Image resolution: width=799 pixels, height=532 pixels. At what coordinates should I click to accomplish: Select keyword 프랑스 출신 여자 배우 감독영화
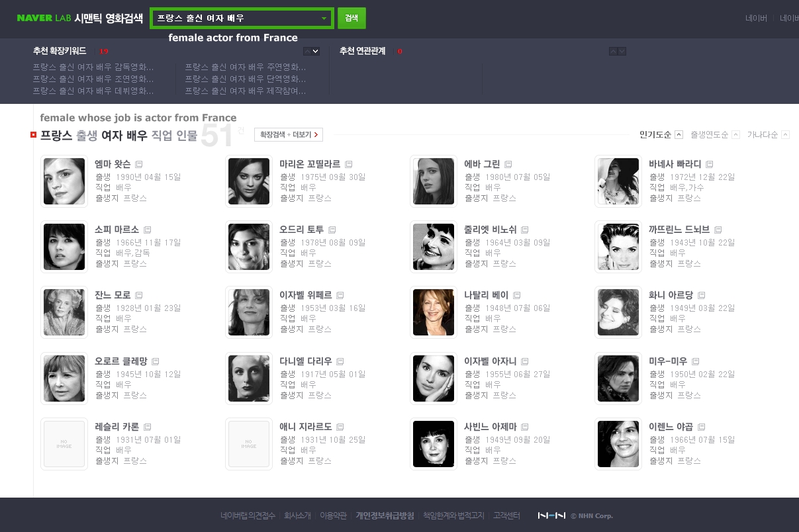point(93,67)
